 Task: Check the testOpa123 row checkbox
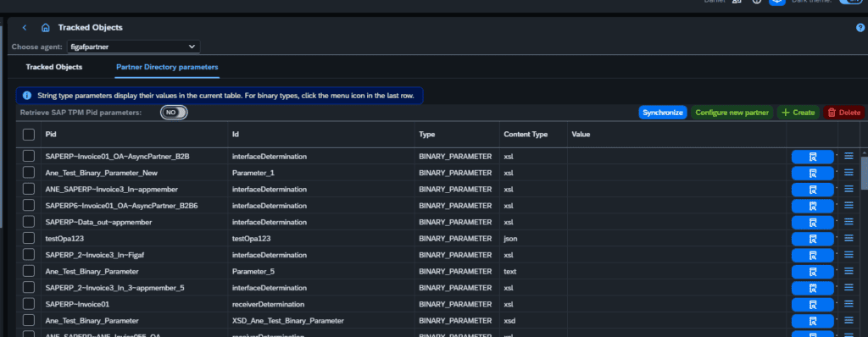click(29, 239)
